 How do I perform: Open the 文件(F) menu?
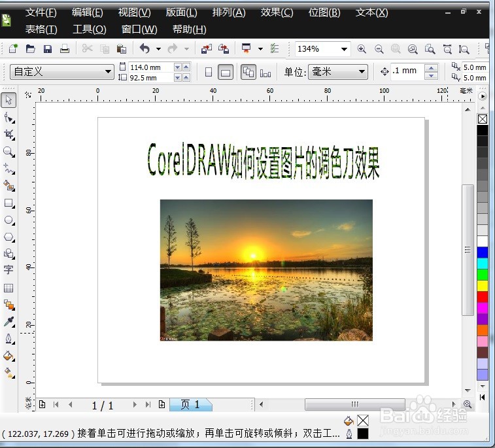(41, 12)
